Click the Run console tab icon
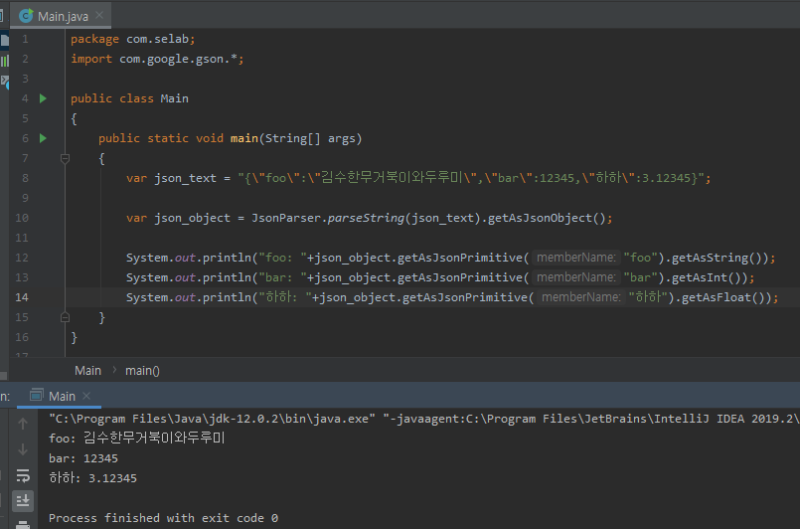 [37, 396]
